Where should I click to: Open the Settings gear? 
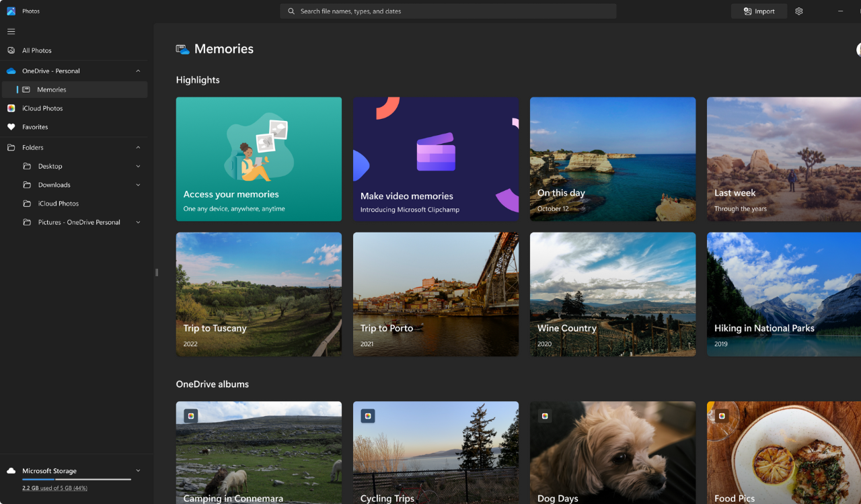pos(798,11)
